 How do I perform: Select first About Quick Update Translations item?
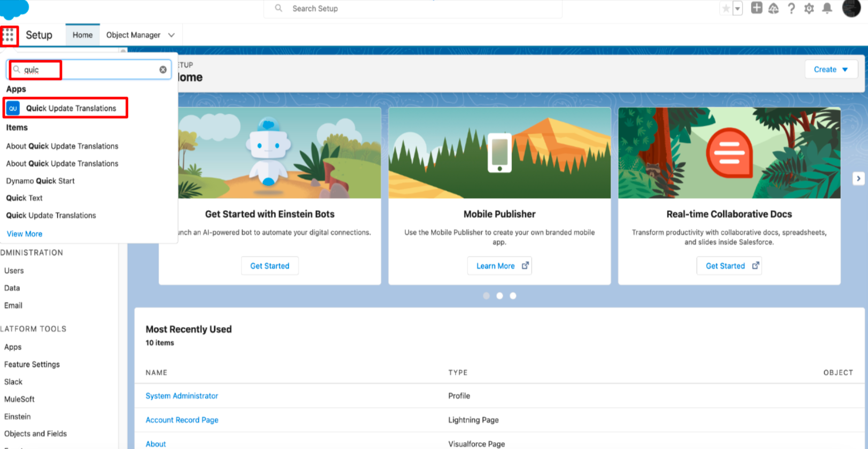(62, 146)
